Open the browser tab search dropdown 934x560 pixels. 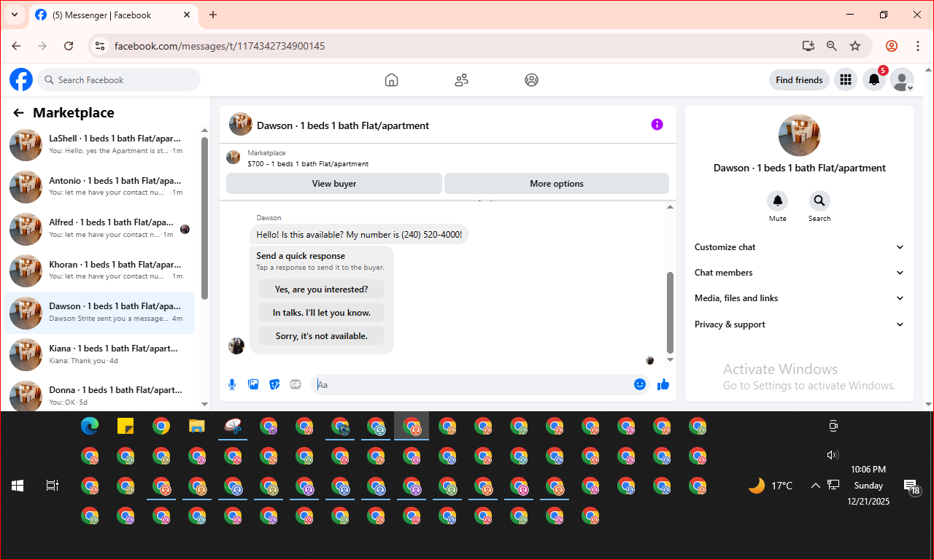(15, 15)
